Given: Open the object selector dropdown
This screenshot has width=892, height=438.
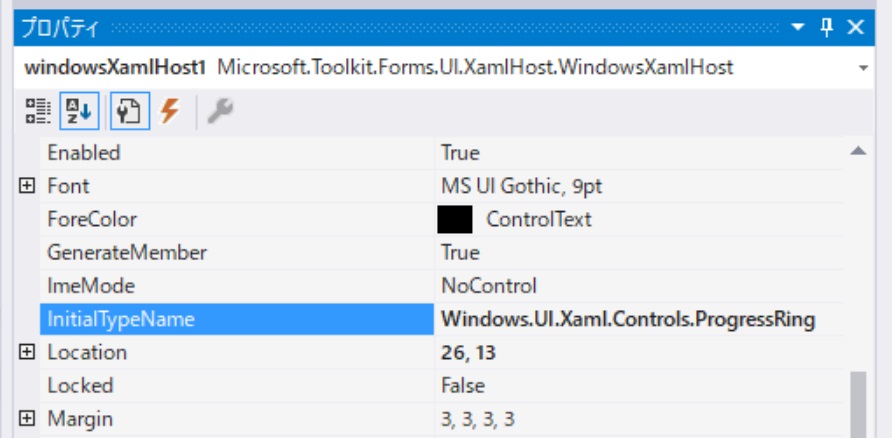Looking at the screenshot, I should click(863, 68).
